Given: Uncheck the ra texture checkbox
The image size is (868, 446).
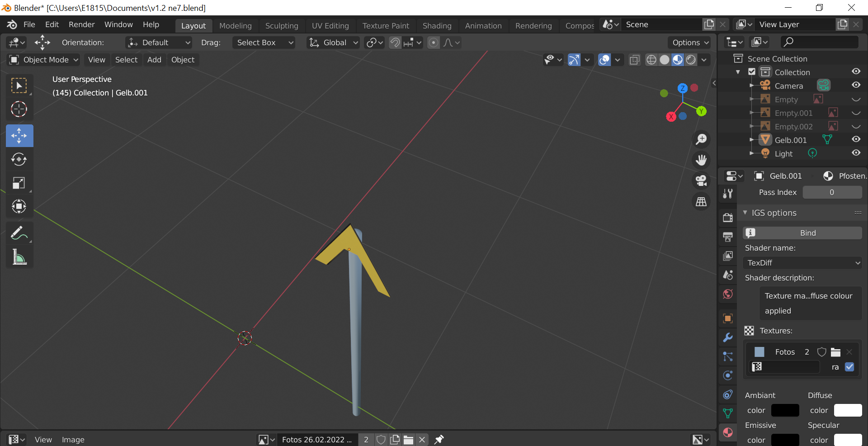Looking at the screenshot, I should pyautogui.click(x=849, y=367).
